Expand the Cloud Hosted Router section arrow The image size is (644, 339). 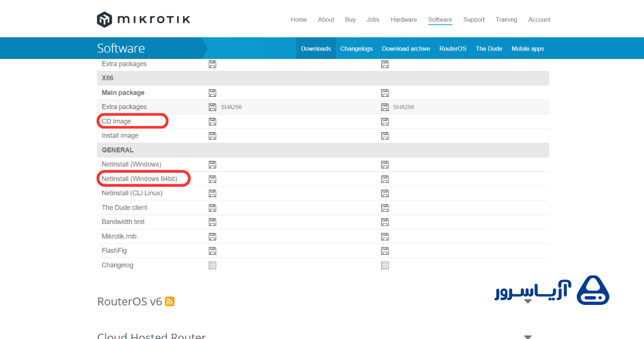point(528,337)
